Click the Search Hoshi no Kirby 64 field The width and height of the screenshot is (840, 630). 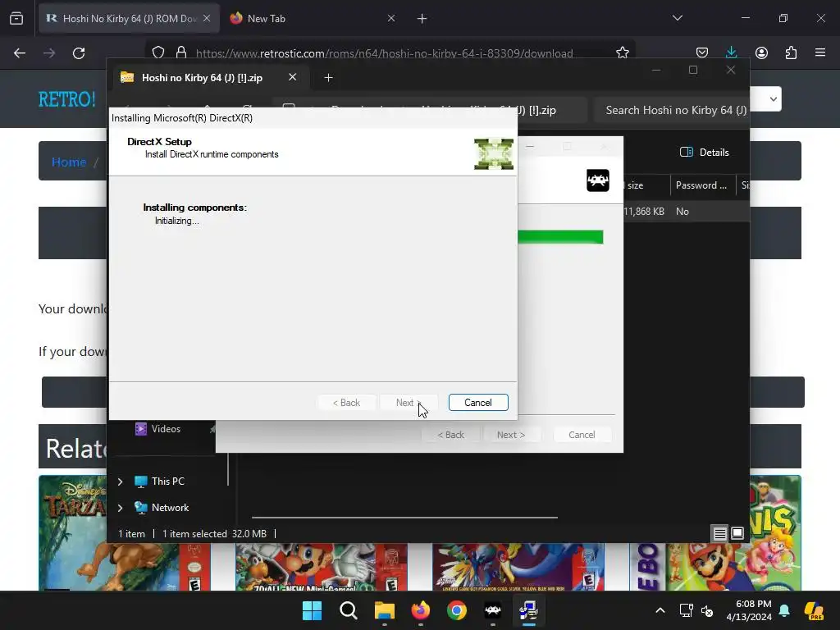coord(671,110)
